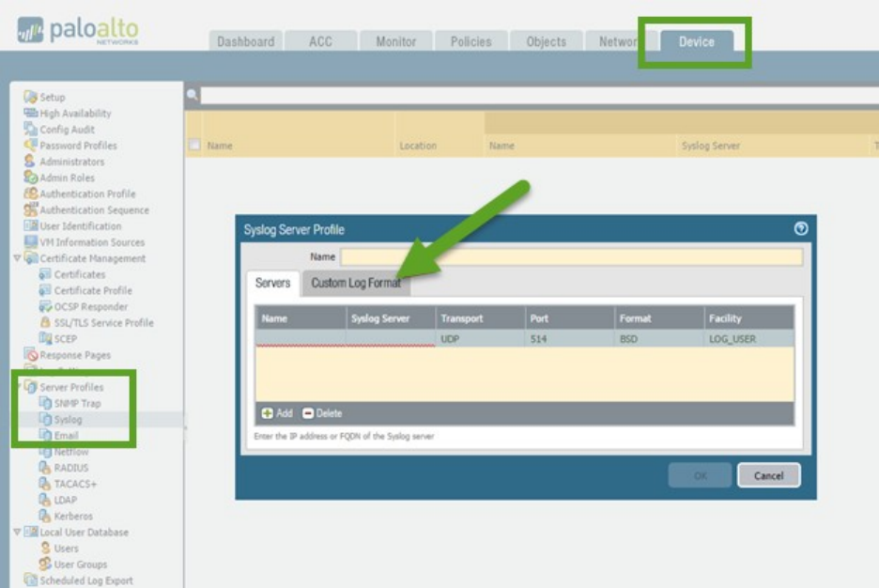Click the RADIUS icon
Image resolution: width=879 pixels, height=588 pixels.
click(x=45, y=468)
